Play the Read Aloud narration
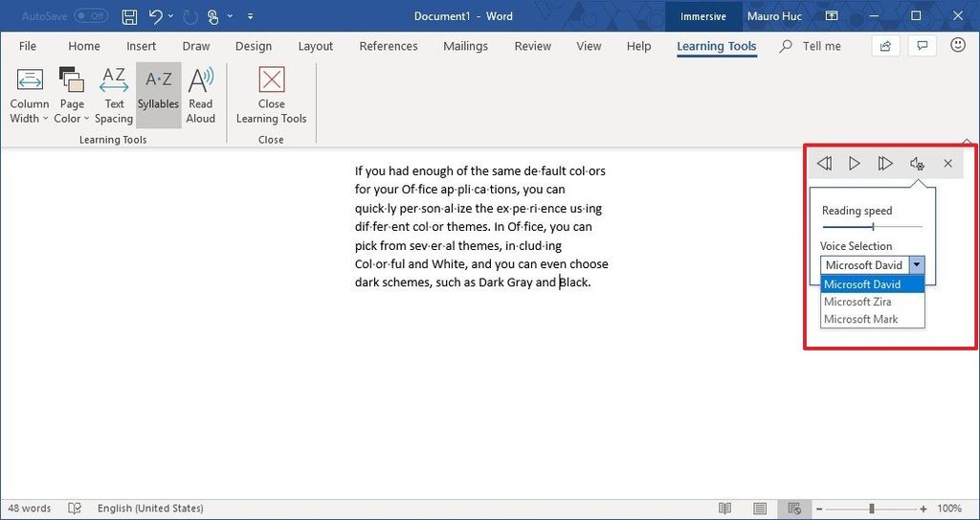The image size is (980, 520). 855,164
